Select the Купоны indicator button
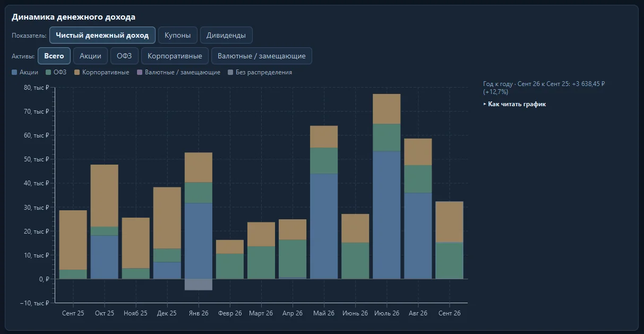Viewport: 644px width, 334px height. [x=178, y=35]
